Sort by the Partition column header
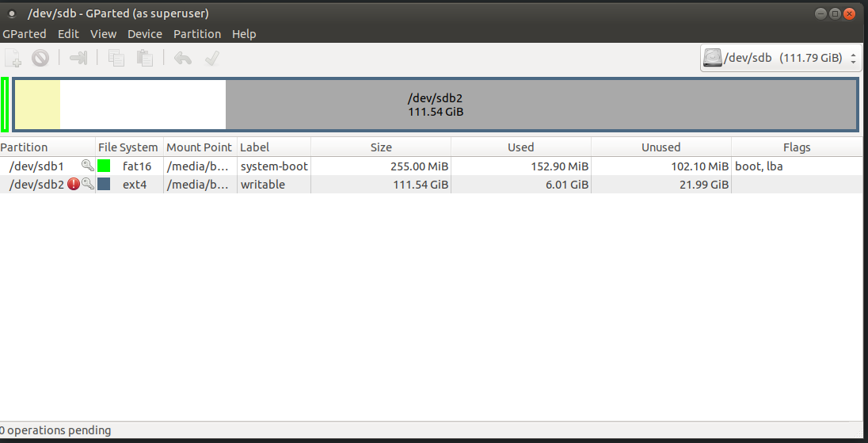 (x=48, y=147)
